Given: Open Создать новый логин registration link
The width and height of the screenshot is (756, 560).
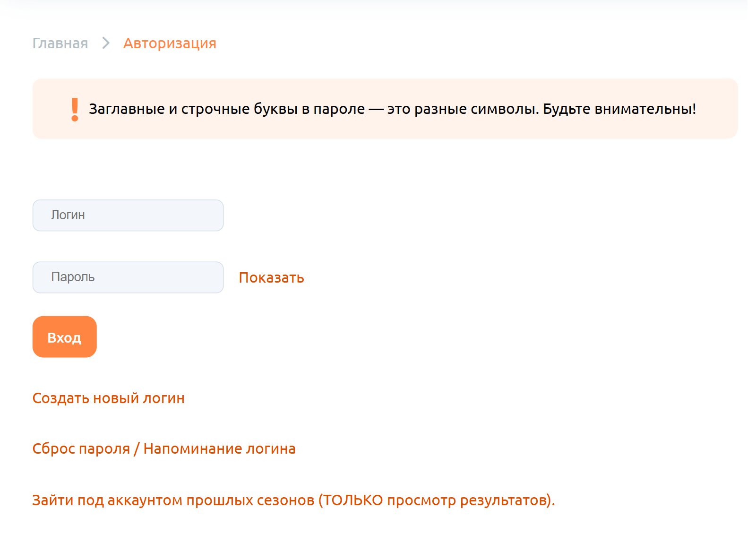Looking at the screenshot, I should 108,398.
